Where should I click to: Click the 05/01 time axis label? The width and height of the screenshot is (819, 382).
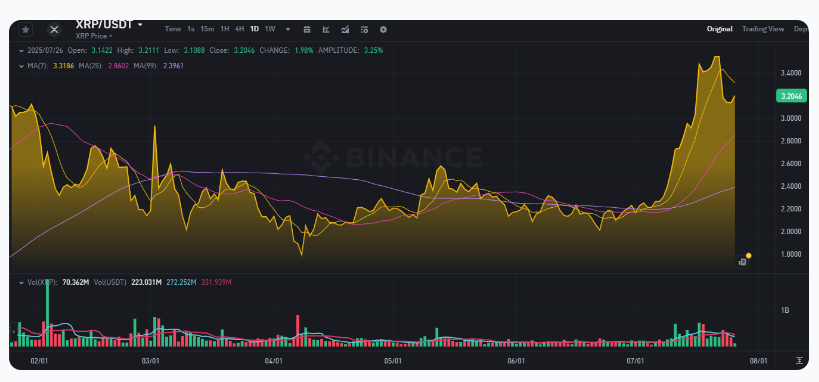click(392, 361)
